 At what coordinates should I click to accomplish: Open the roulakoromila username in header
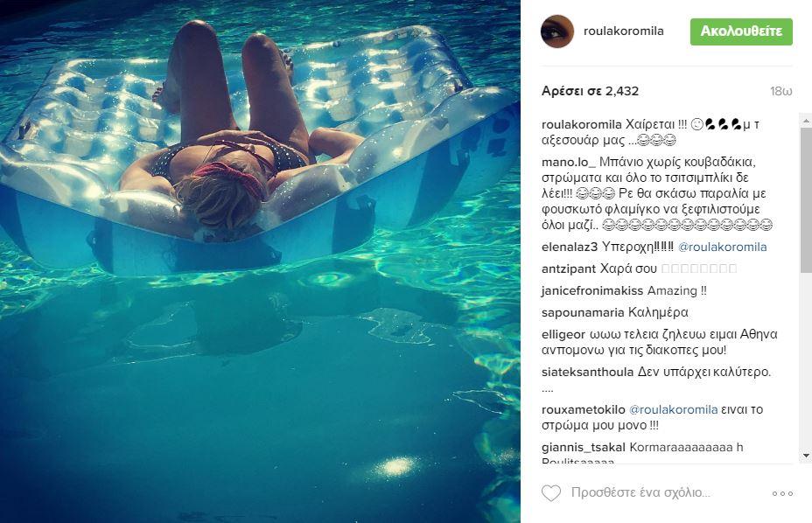pos(624,31)
